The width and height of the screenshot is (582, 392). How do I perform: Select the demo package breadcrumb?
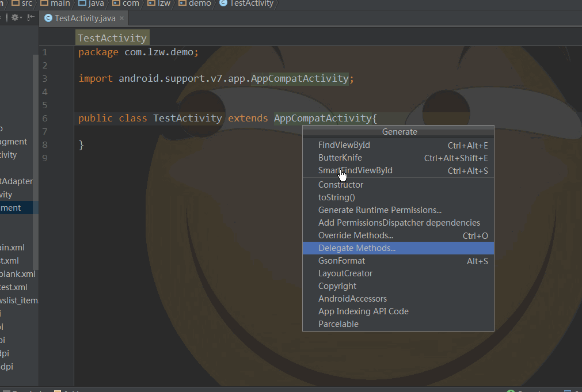(x=195, y=3)
